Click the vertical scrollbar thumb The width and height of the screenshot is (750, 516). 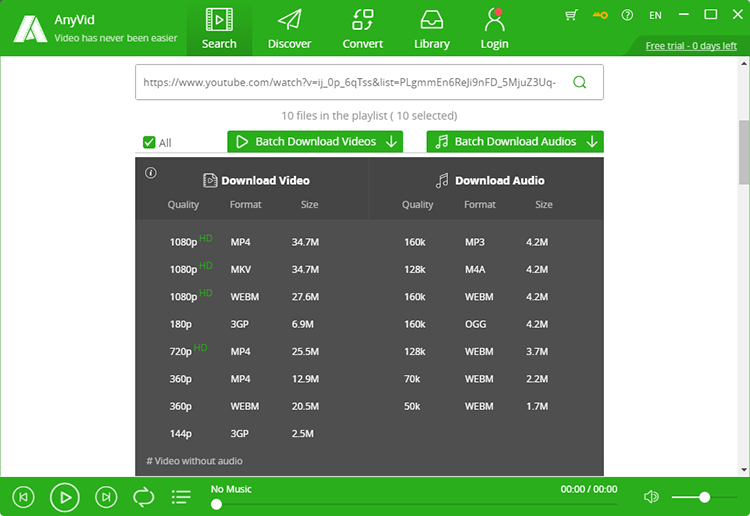pyautogui.click(x=744, y=152)
